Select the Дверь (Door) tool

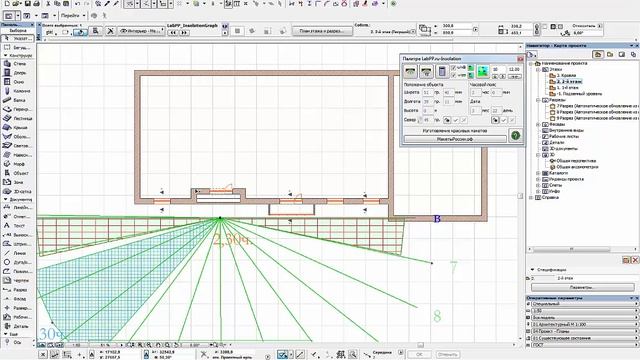(x=16, y=73)
